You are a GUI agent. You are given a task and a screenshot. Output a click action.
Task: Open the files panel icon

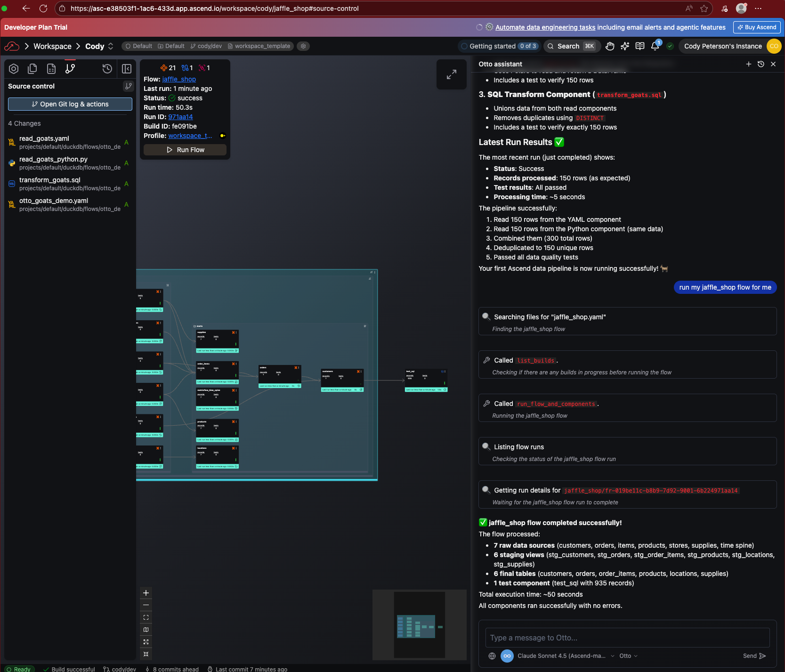pos(32,68)
